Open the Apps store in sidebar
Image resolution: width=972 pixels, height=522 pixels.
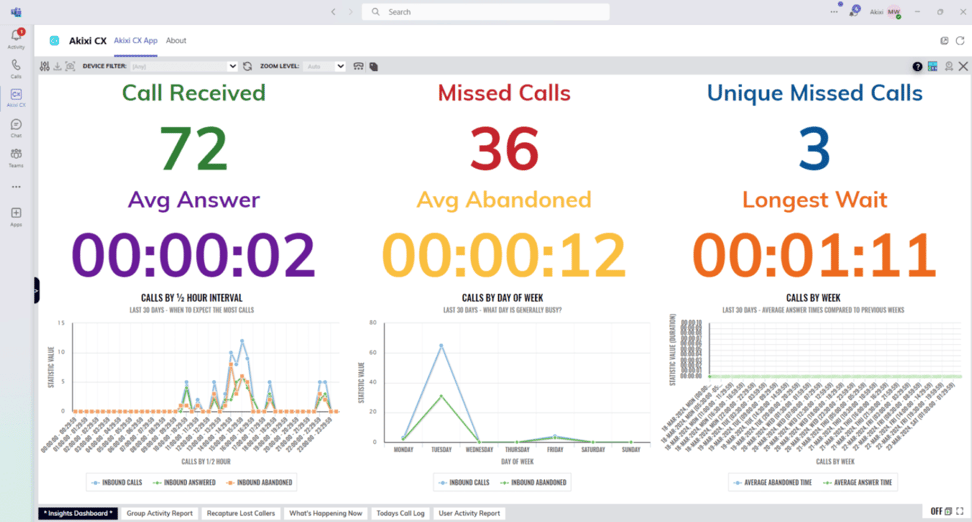pyautogui.click(x=16, y=215)
